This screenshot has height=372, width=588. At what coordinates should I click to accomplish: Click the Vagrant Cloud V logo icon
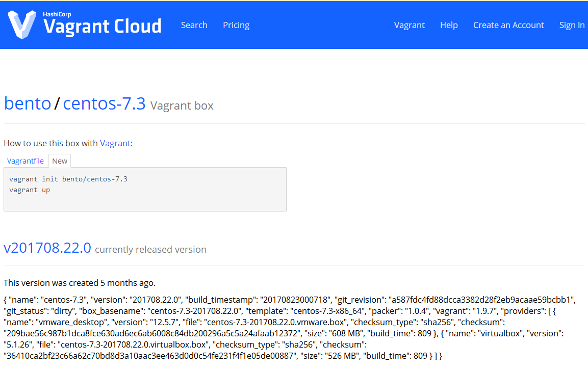tap(21, 24)
